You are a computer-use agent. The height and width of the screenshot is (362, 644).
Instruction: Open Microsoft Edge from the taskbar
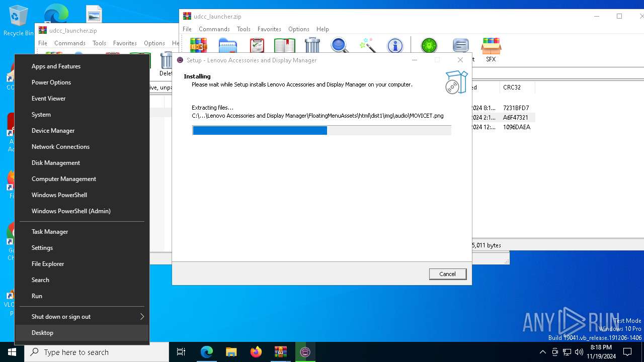click(x=207, y=352)
